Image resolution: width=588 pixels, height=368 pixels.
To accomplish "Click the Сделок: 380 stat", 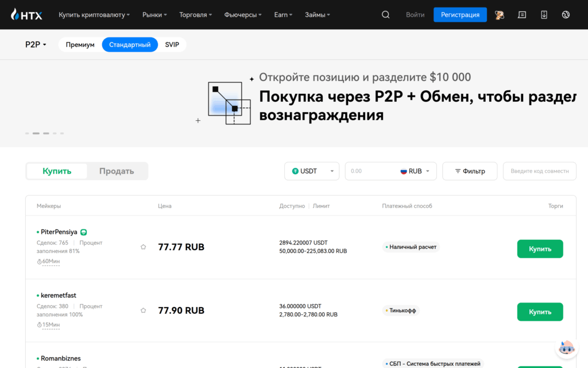I will 52,306.
